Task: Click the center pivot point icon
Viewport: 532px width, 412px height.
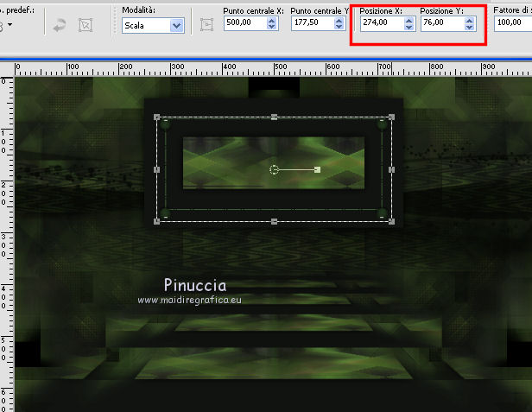Action: [206, 25]
